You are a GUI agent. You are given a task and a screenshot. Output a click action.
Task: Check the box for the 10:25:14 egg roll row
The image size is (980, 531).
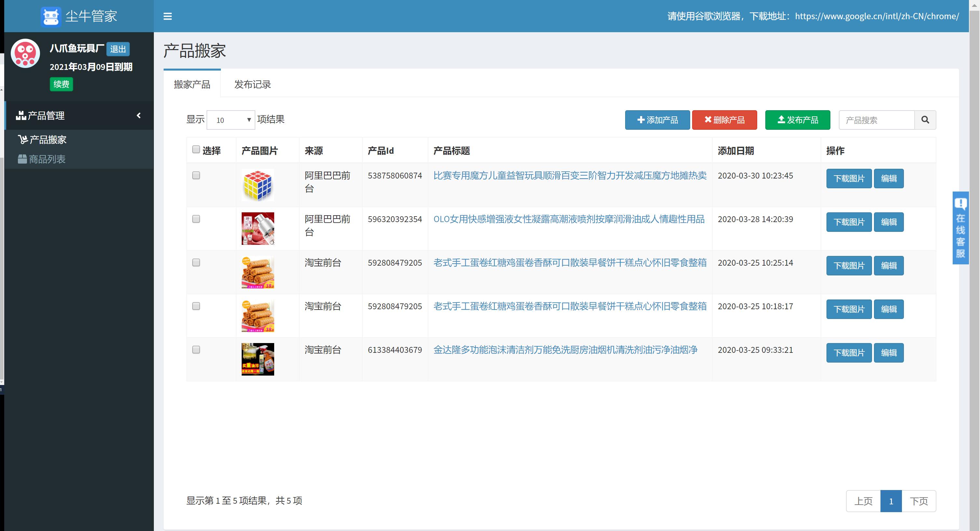[196, 262]
